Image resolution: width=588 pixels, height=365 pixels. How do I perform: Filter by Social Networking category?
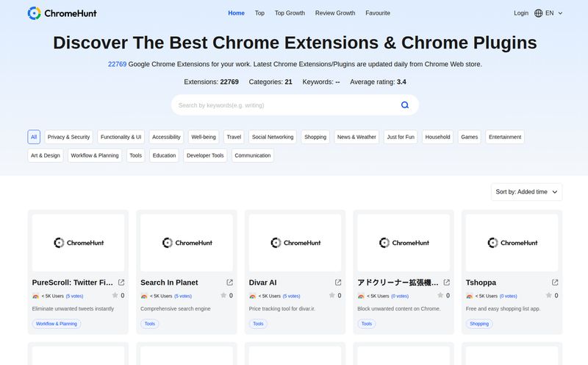[x=273, y=137]
